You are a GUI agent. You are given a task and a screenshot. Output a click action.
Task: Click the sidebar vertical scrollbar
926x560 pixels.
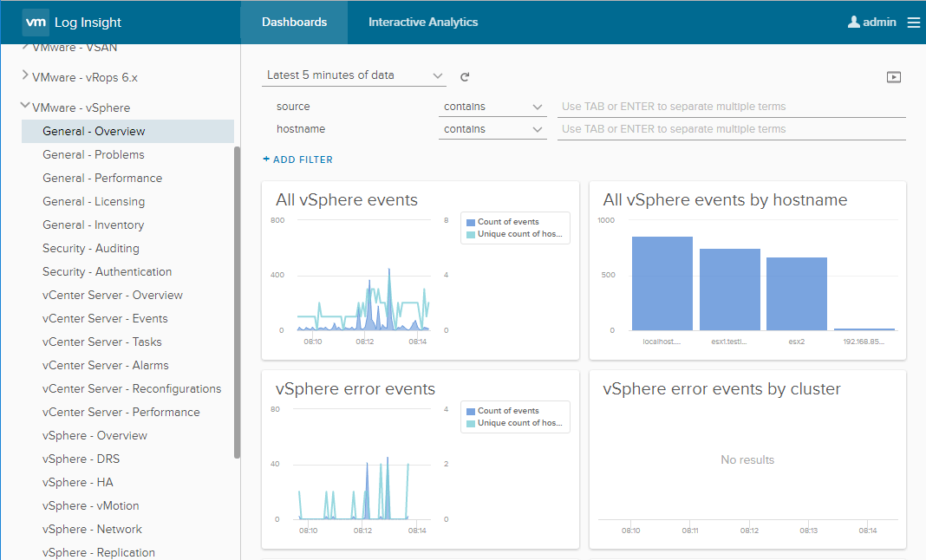pos(237,302)
